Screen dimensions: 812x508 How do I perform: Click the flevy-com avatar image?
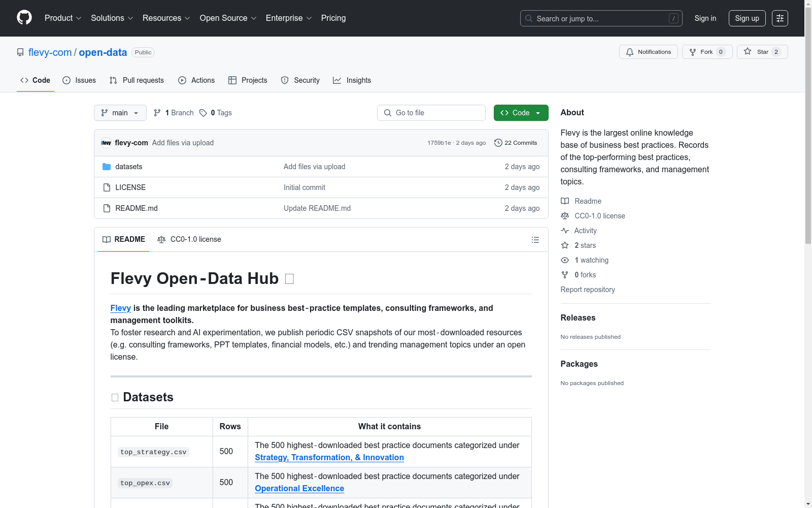pos(106,143)
